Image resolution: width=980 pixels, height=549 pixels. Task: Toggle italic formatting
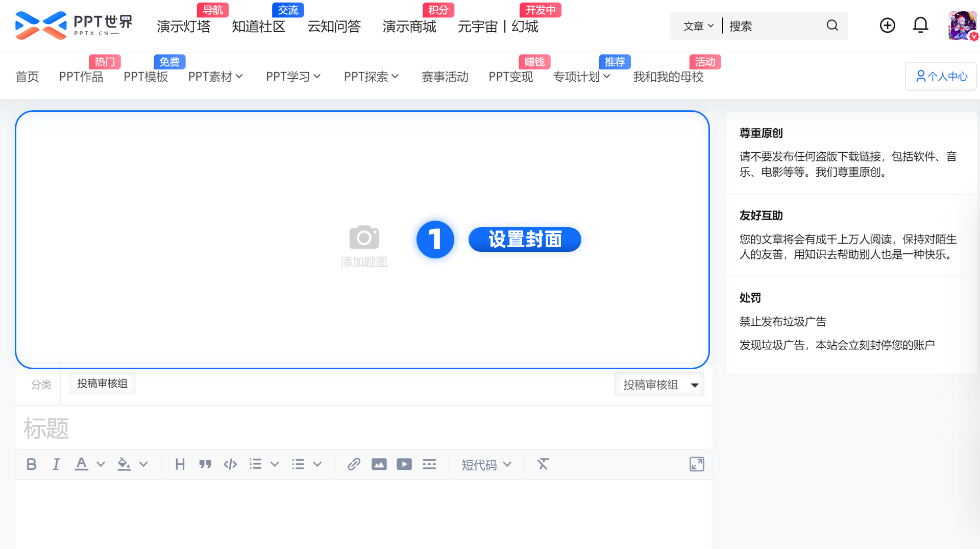pyautogui.click(x=56, y=464)
